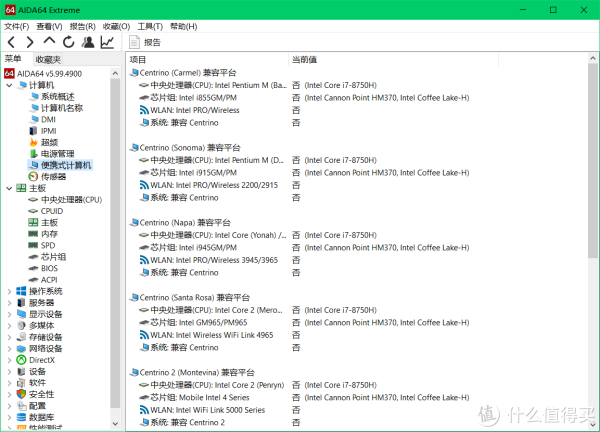600x432 pixels.
Task: Open the 收藏(O) menu
Action: (116, 26)
